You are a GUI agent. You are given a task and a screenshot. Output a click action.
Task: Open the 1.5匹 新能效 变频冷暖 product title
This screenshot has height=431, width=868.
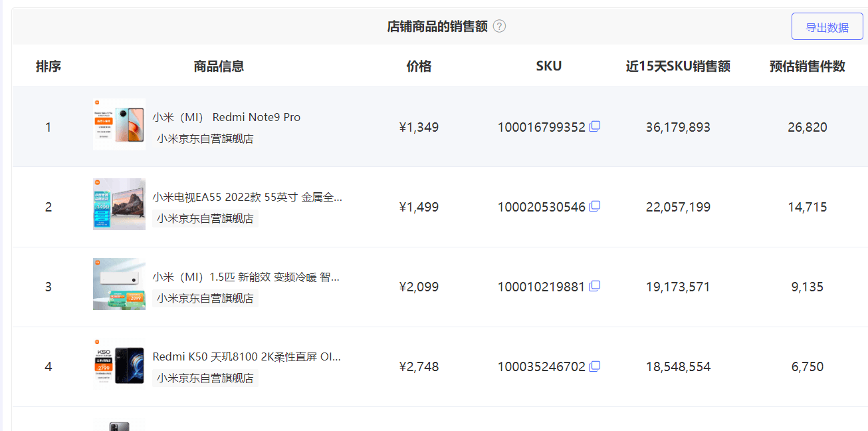[x=246, y=277]
